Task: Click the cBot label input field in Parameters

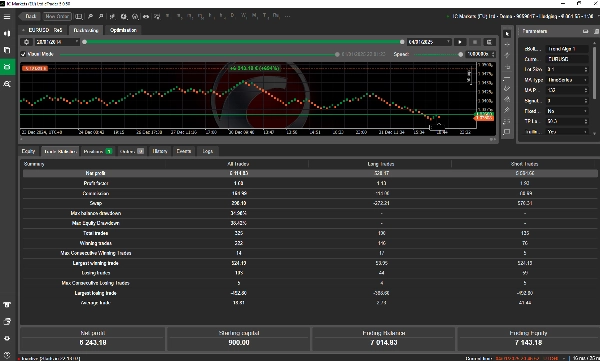Action: click(567, 49)
